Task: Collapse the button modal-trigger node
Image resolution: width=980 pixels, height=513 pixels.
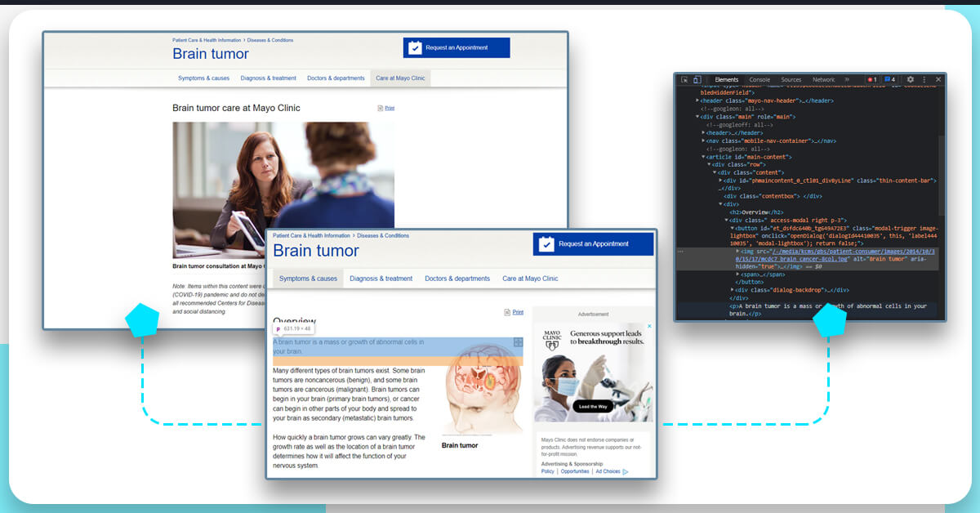Action: 733,228
